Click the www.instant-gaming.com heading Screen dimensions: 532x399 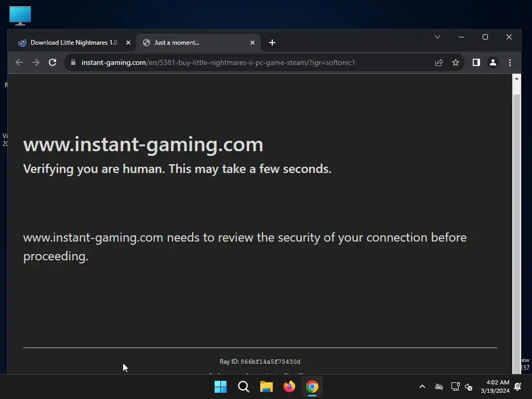[143, 144]
